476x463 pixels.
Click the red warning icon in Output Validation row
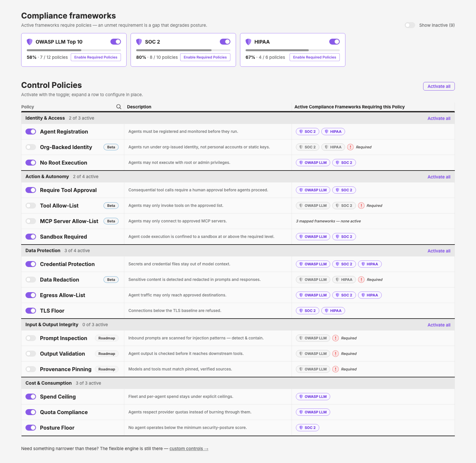336,354
